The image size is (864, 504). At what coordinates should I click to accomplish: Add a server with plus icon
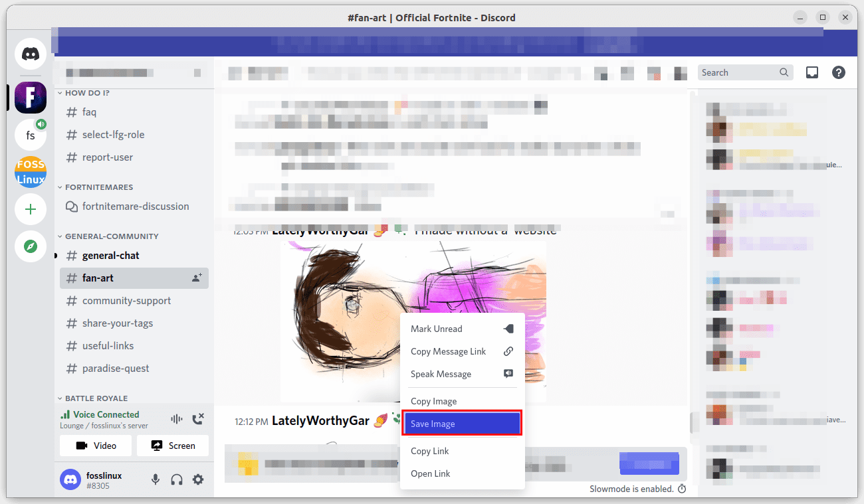point(31,209)
